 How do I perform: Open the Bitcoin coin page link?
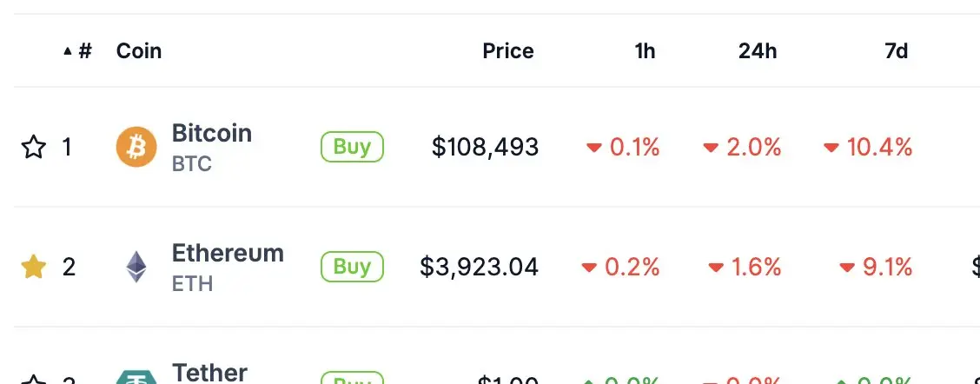(212, 134)
